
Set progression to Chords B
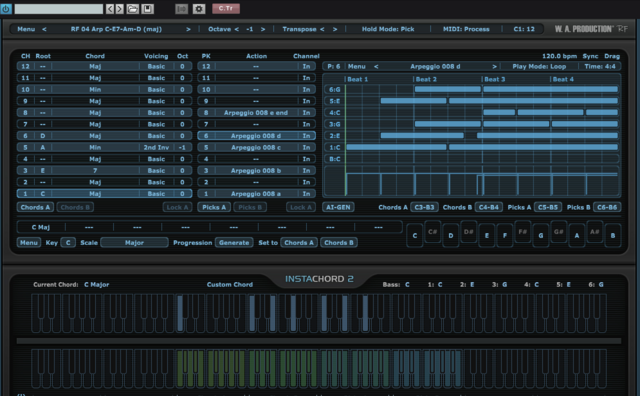point(339,242)
